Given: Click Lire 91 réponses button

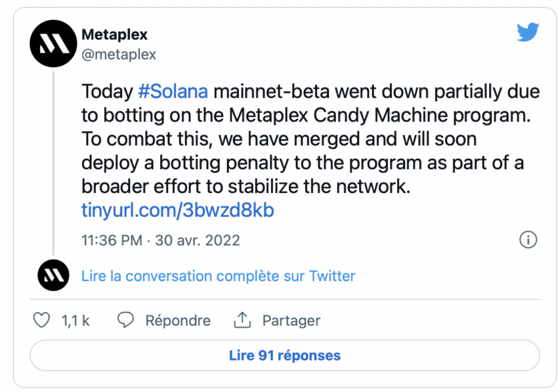Looking at the screenshot, I should click(285, 355).
